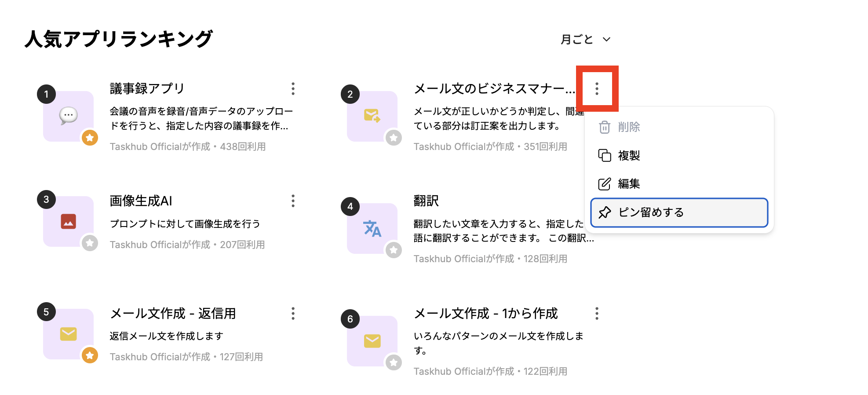Close menu via highlighted three-dot button
The image size is (868, 395).
click(597, 89)
